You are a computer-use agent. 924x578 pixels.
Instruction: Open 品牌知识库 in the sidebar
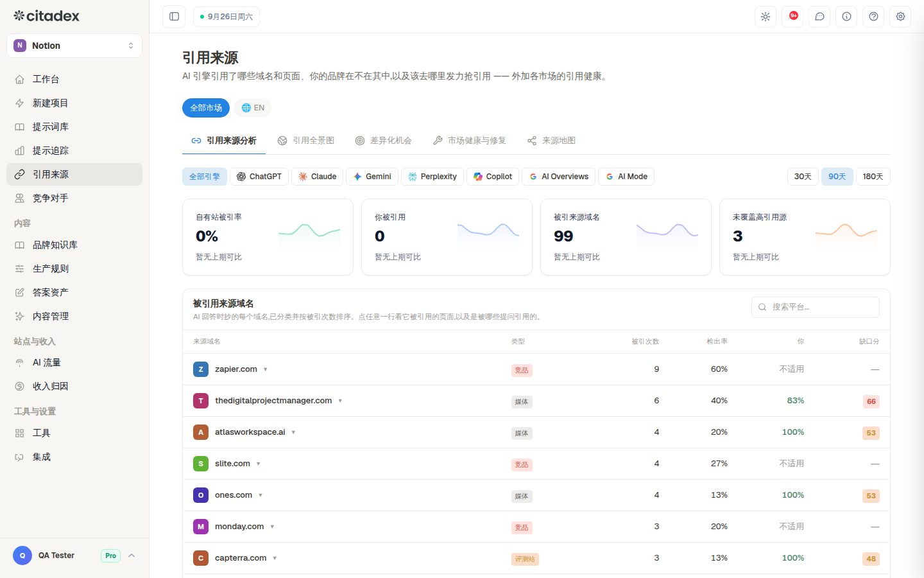pos(74,245)
